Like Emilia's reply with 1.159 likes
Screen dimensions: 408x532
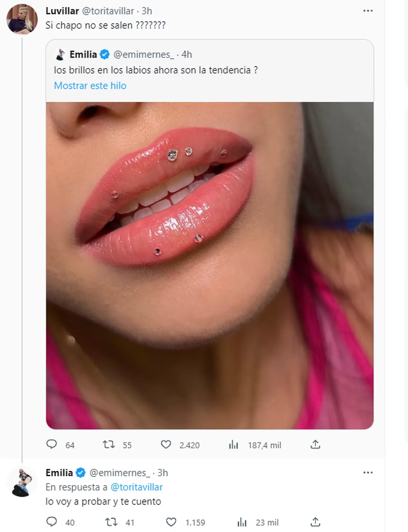click(171, 522)
